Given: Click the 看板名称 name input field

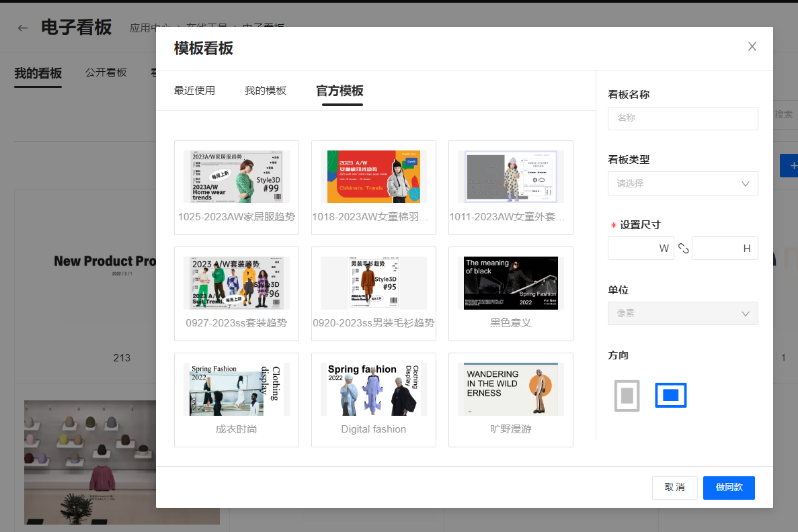Looking at the screenshot, I should pyautogui.click(x=682, y=118).
